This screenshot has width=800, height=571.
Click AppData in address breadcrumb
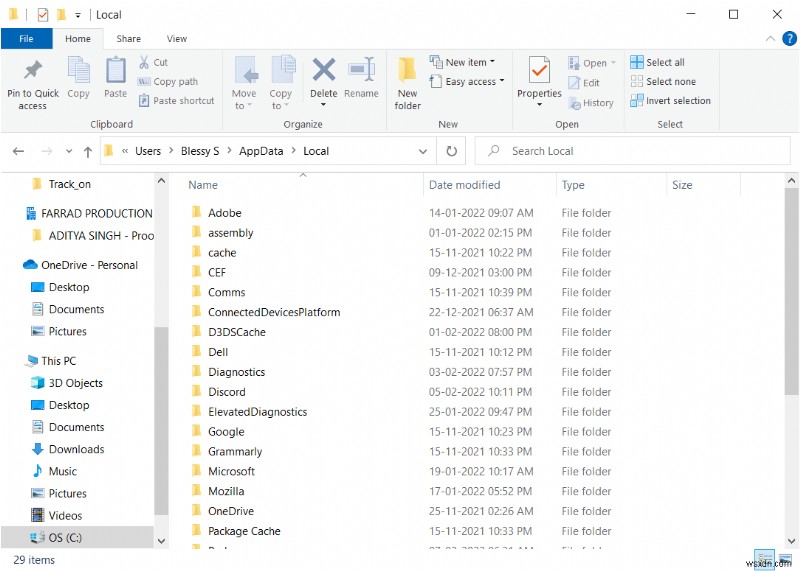click(x=261, y=151)
